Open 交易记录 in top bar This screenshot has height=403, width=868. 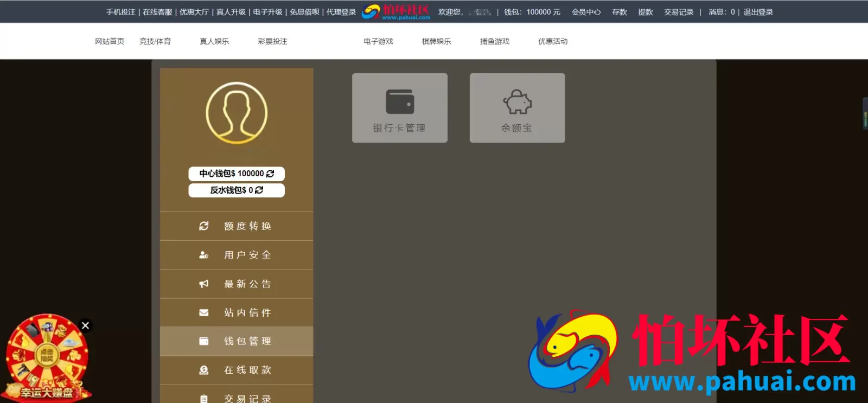(x=679, y=12)
